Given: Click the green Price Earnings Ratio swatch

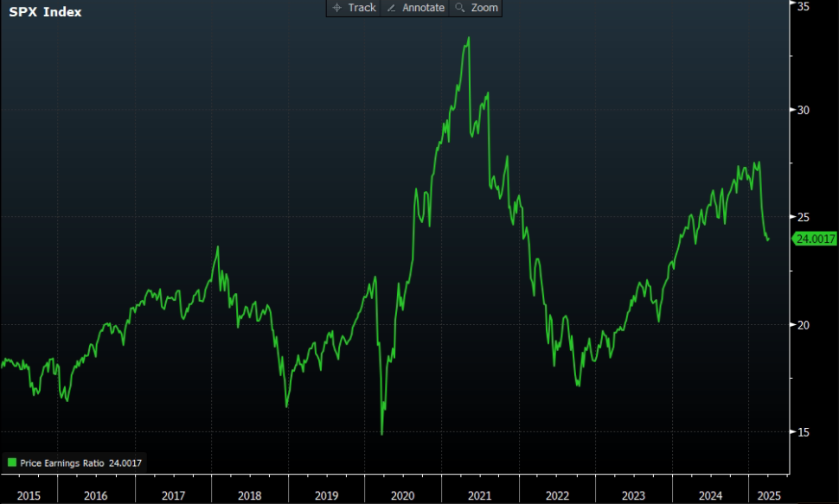Looking at the screenshot, I should [12, 463].
